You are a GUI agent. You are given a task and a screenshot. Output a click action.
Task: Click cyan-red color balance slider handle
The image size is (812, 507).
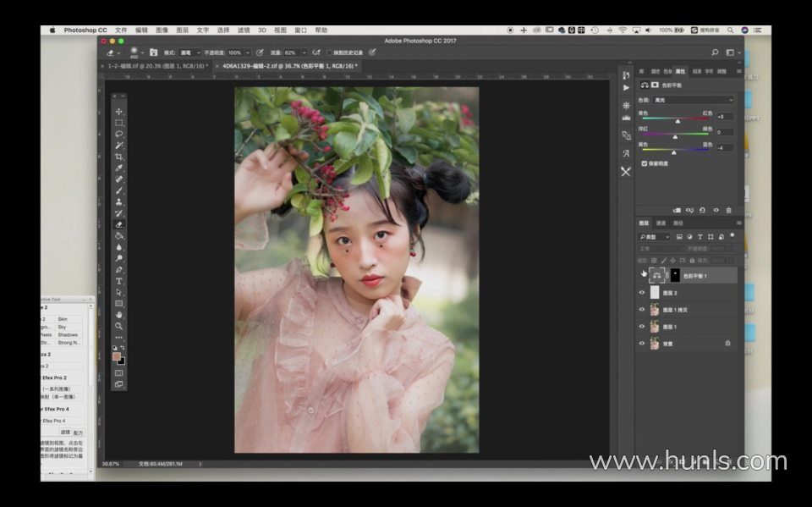tap(678, 121)
